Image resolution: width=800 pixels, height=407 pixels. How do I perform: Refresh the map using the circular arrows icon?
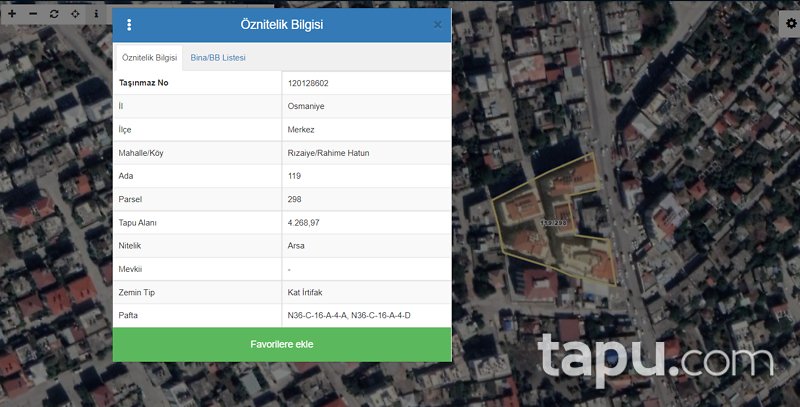pos(54,14)
